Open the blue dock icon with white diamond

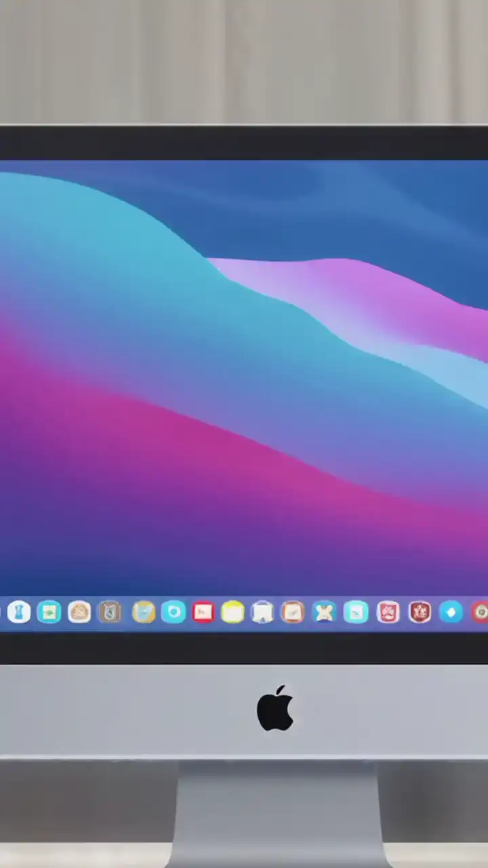451,612
